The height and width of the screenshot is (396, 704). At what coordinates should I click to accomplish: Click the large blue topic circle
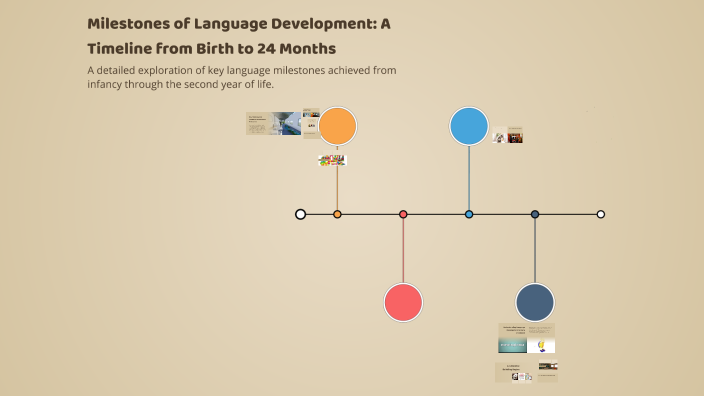[469, 126]
